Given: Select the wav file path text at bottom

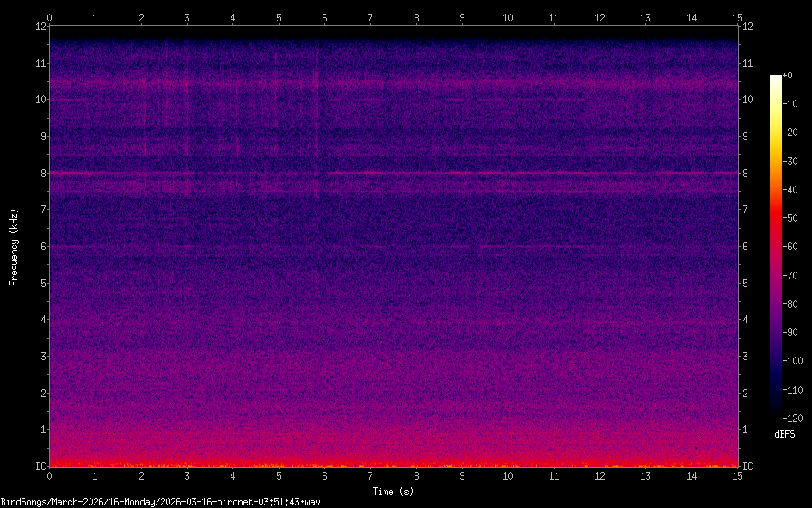Looking at the screenshot, I should point(160,501).
